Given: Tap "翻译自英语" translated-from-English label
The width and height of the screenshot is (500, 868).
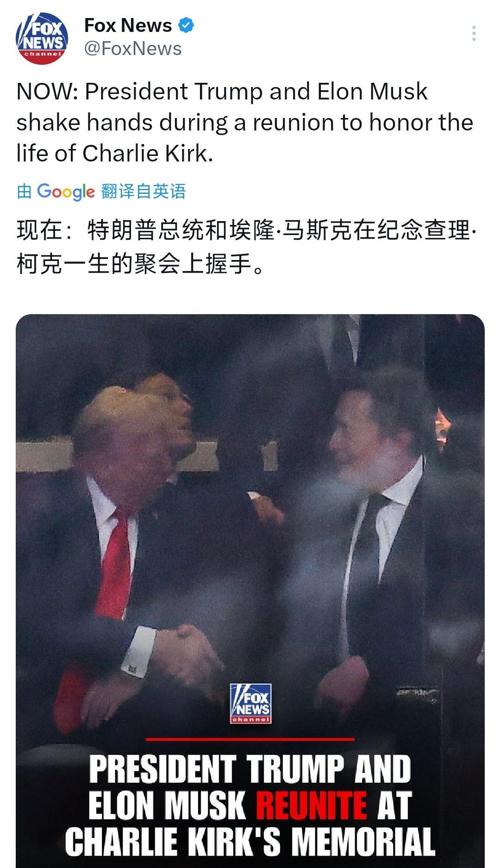Looking at the screenshot, I should (144, 191).
